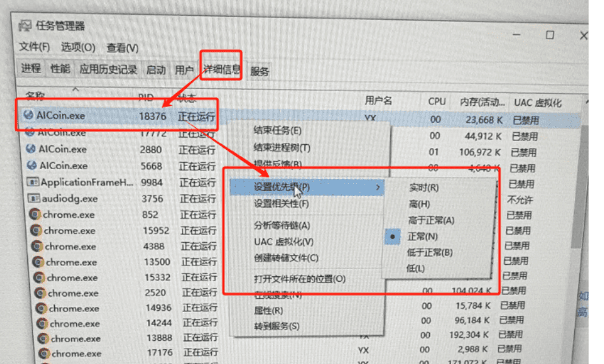Set priority to 实时(R)
604x364 pixels.
pyautogui.click(x=424, y=187)
